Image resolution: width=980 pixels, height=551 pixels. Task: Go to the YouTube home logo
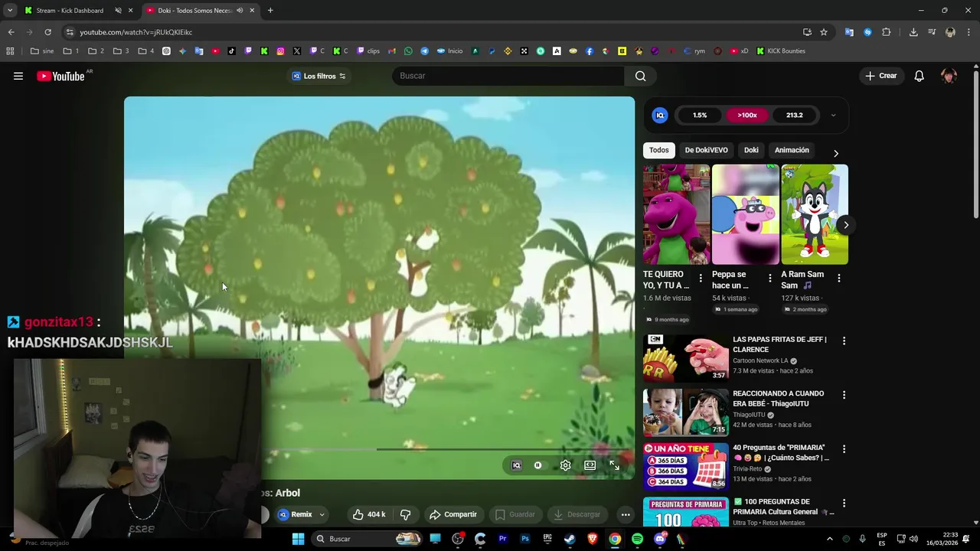click(60, 76)
